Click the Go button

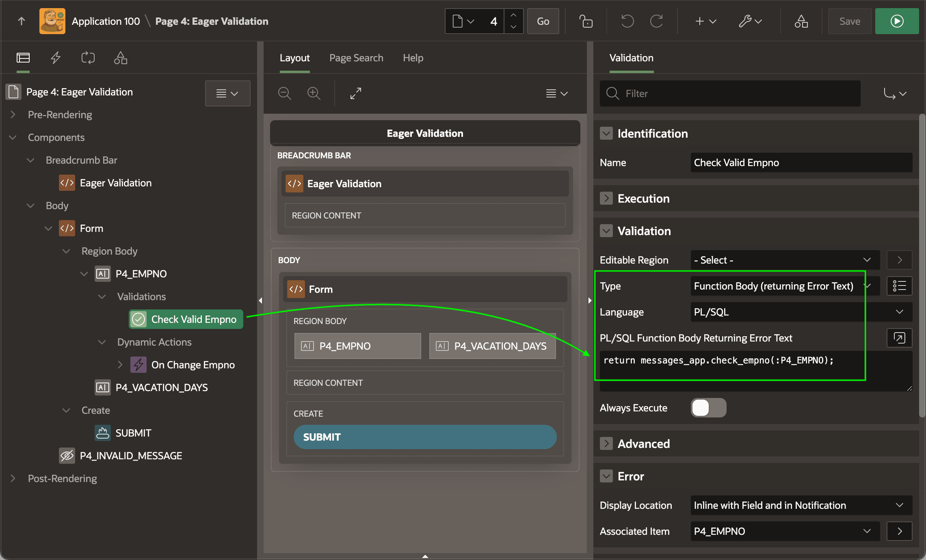pyautogui.click(x=543, y=21)
